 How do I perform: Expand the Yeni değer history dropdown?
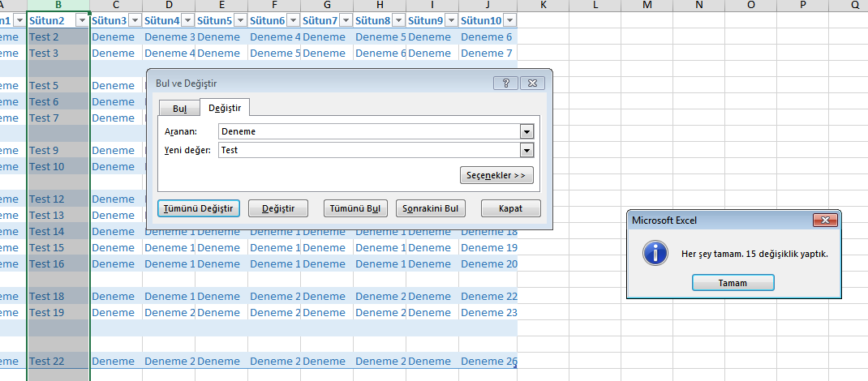pyautogui.click(x=527, y=150)
